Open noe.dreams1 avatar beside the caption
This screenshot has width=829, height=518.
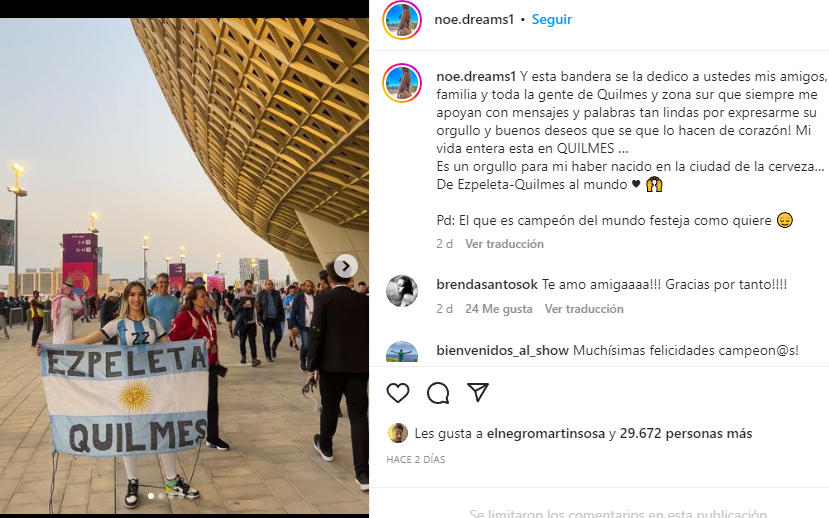(402, 83)
